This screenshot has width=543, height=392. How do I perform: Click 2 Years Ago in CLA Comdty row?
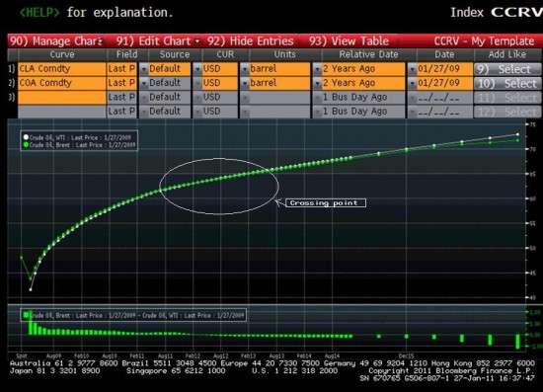(x=363, y=69)
